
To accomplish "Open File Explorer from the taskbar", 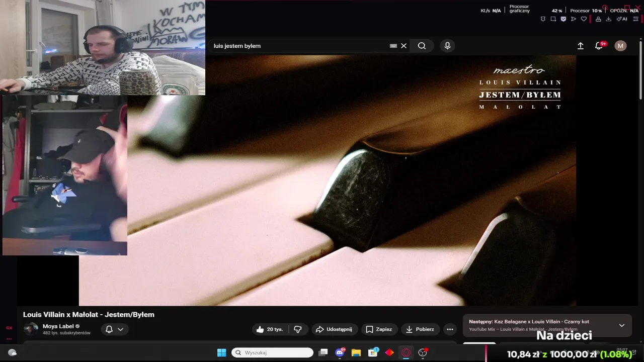I will [356, 352].
